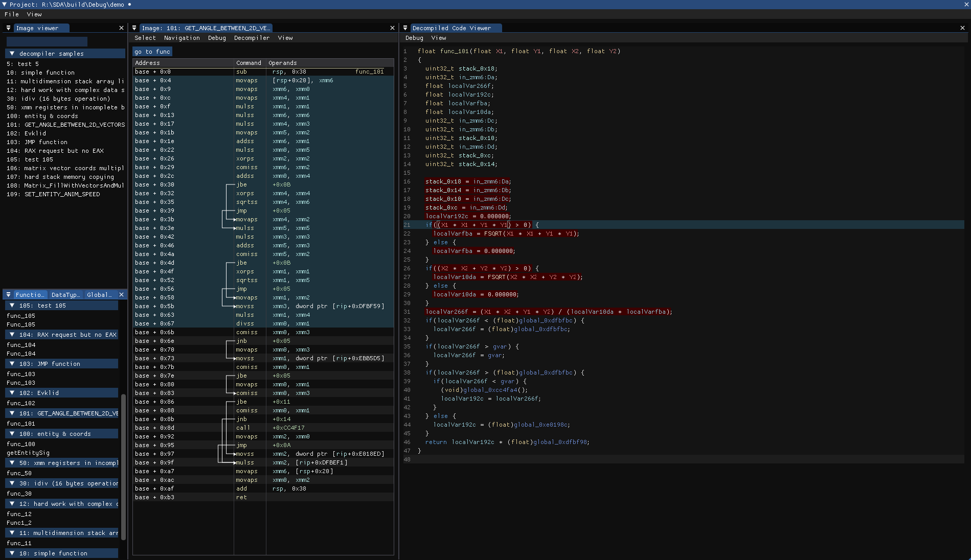Close the Decompiled Code Viewer panel
The height and width of the screenshot is (560, 971).
tap(962, 28)
